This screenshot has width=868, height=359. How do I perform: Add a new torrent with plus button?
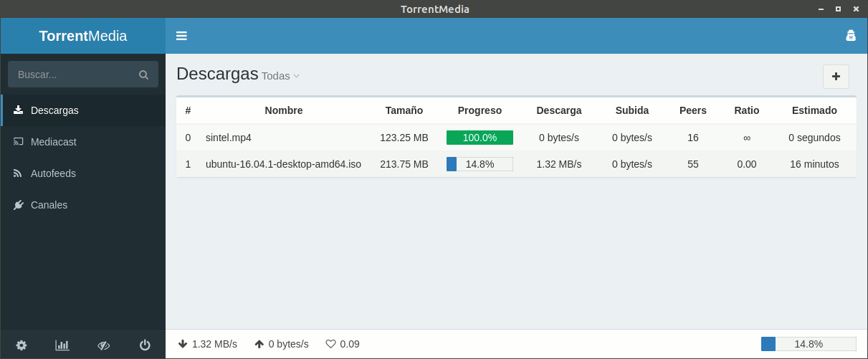click(836, 77)
